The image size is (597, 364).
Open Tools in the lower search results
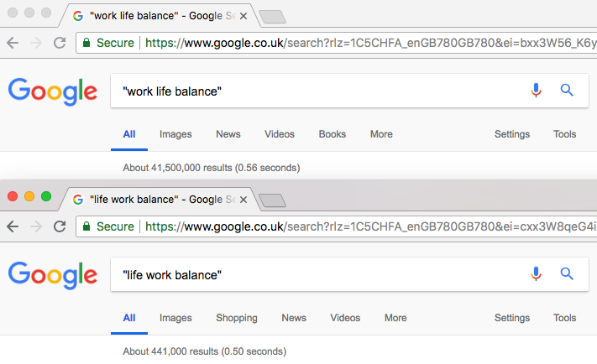tap(564, 318)
